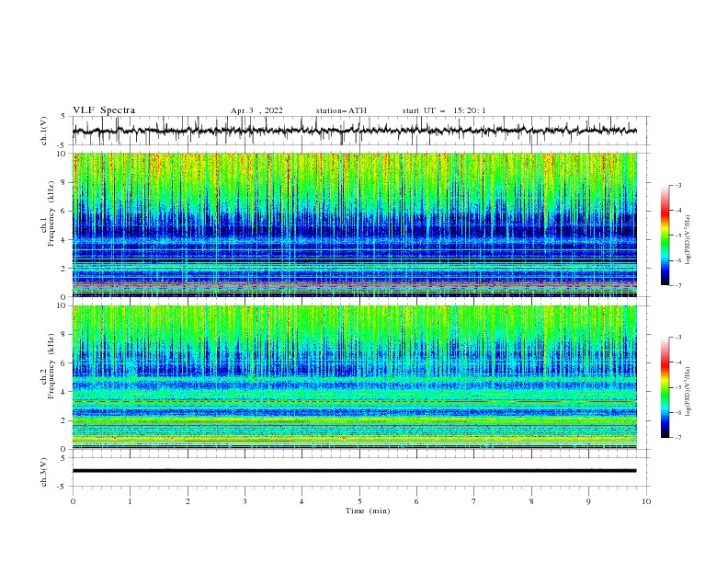The image size is (728, 563).
Task: Click inside the ch.2 spectrogram panel
Action: [x=355, y=377]
